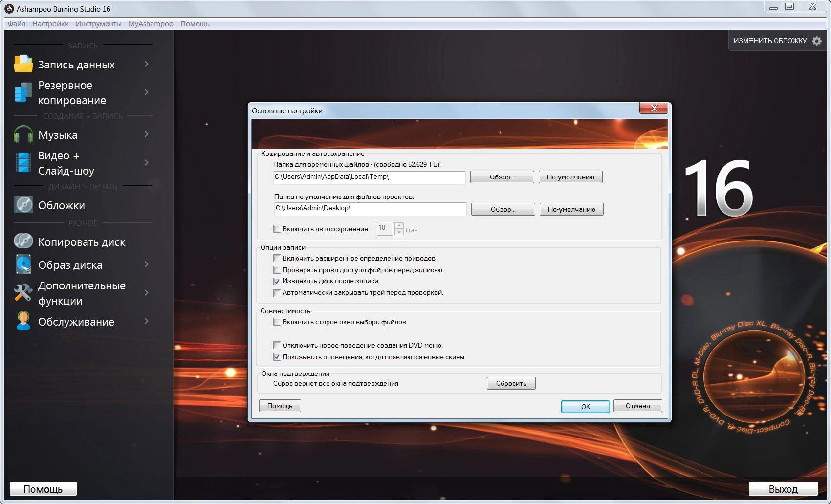The height and width of the screenshot is (504, 831).
Task: Close the Основные настройки dialog with X
Action: click(x=654, y=108)
